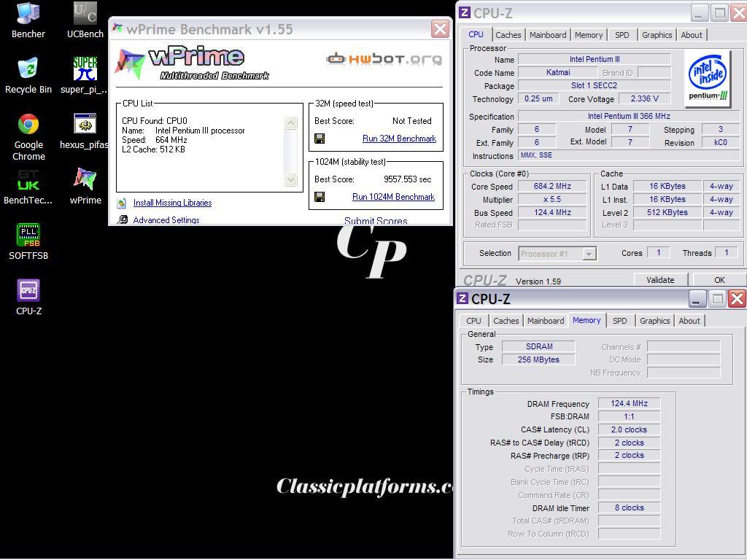Launch the wPrime desktop shortcut

pyautogui.click(x=85, y=187)
